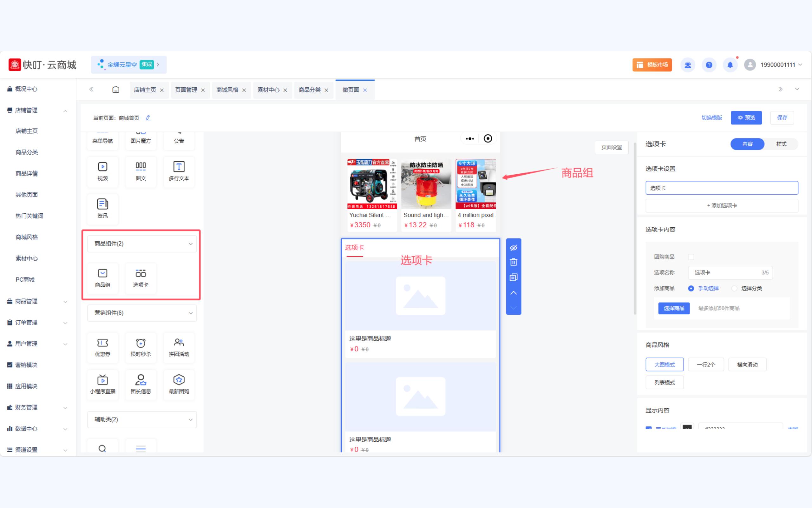The height and width of the screenshot is (508, 812).
Task: Insert the 商品组 product group component
Action: click(102, 278)
